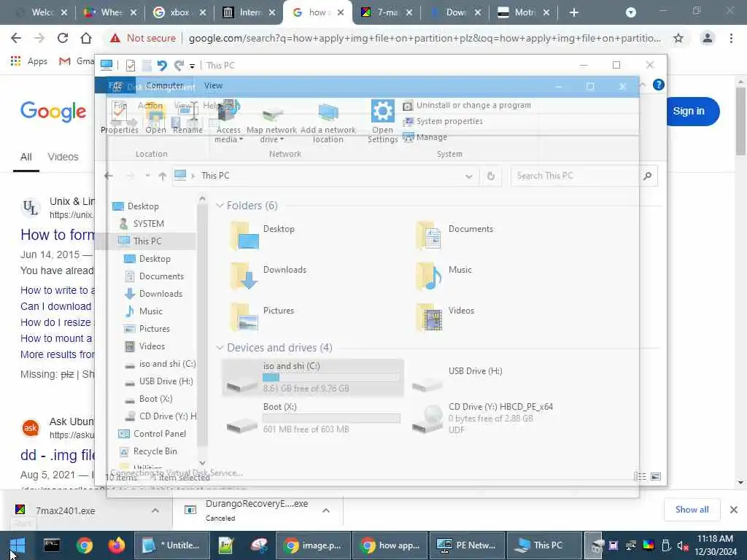Switch Explorer to details view

(x=640, y=477)
